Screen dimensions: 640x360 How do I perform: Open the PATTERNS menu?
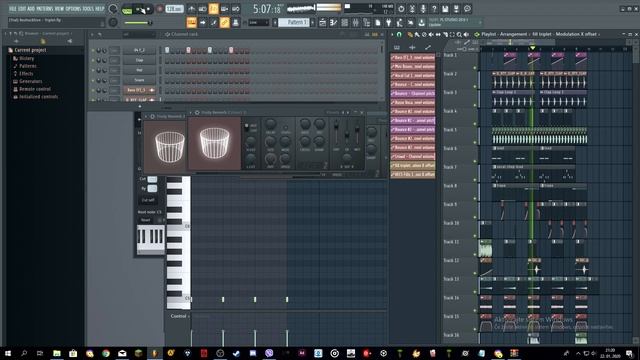[44, 9]
